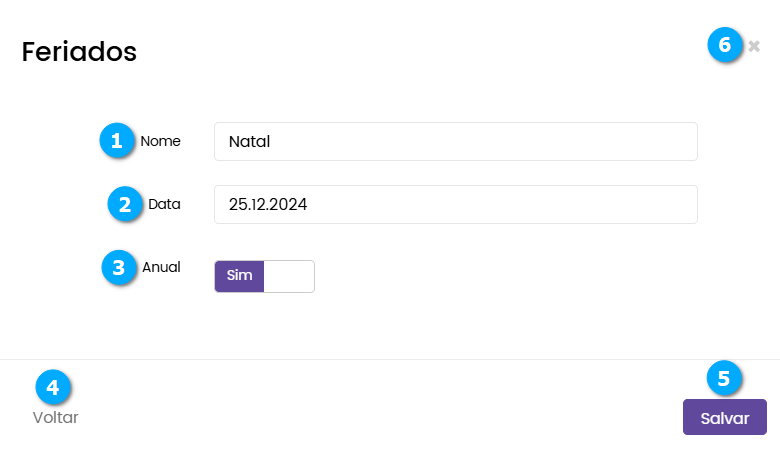Image resolution: width=780 pixels, height=449 pixels.
Task: Click the 25.12.2024 date value
Action: tap(268, 204)
